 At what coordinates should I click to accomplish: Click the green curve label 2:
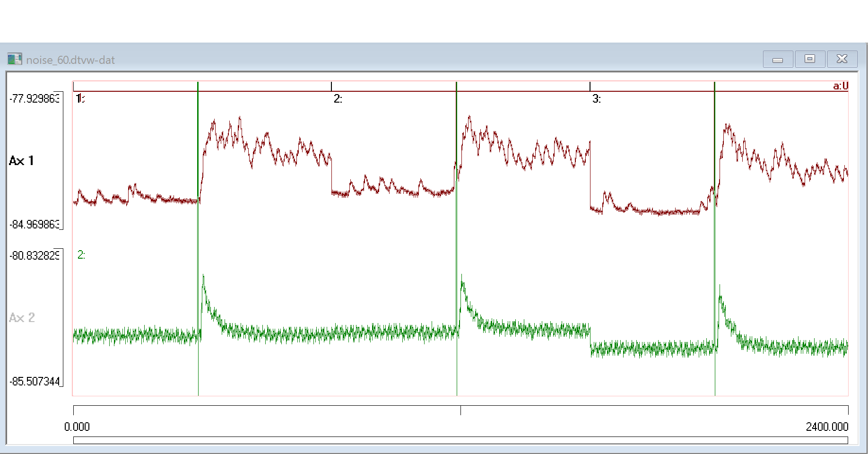(x=81, y=255)
